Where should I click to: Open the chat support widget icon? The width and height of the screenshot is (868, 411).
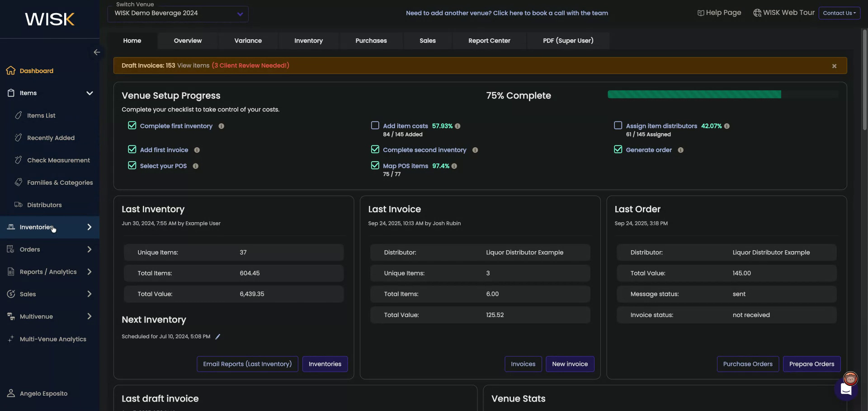click(845, 389)
